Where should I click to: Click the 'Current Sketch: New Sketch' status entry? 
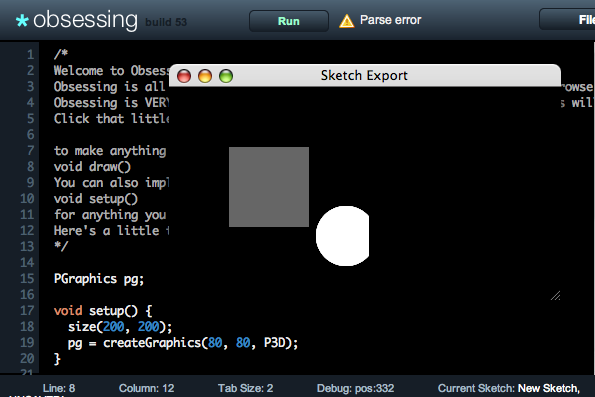(509, 388)
